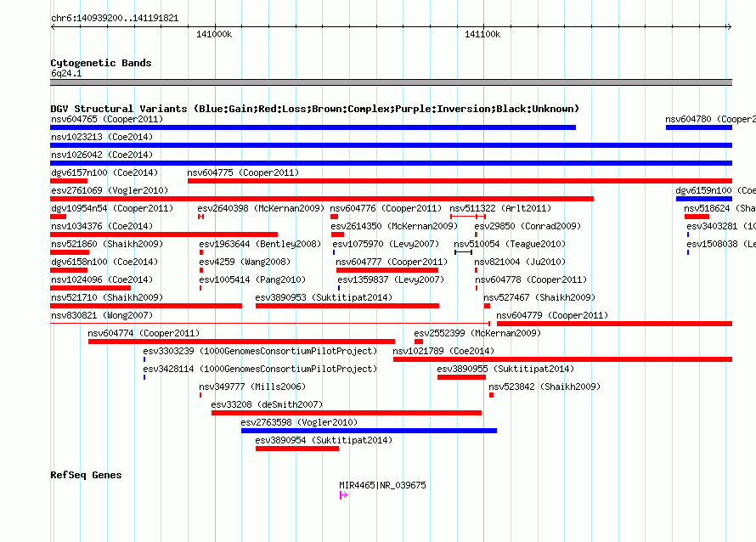The width and height of the screenshot is (756, 542).
Task: Click esv3303239 1000Genomes pilot variant label
Action: pyautogui.click(x=260, y=351)
